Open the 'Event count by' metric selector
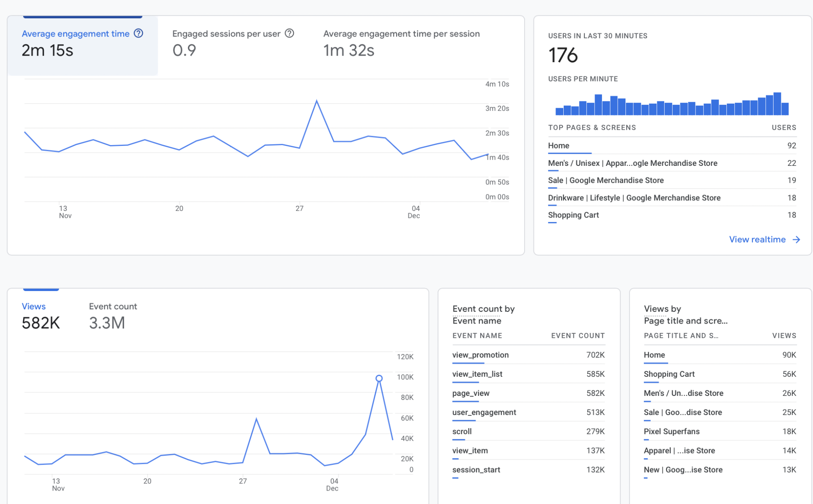The height and width of the screenshot is (504, 813). pos(484,309)
